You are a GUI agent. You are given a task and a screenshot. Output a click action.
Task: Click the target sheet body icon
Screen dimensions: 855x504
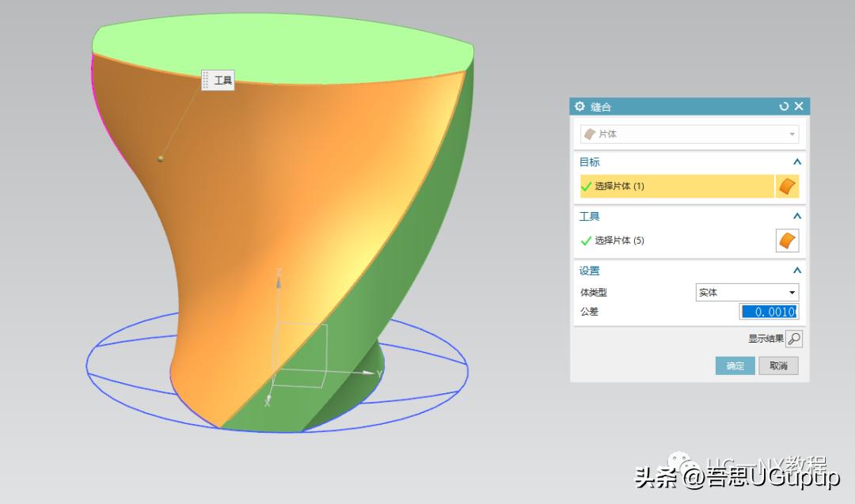(788, 187)
